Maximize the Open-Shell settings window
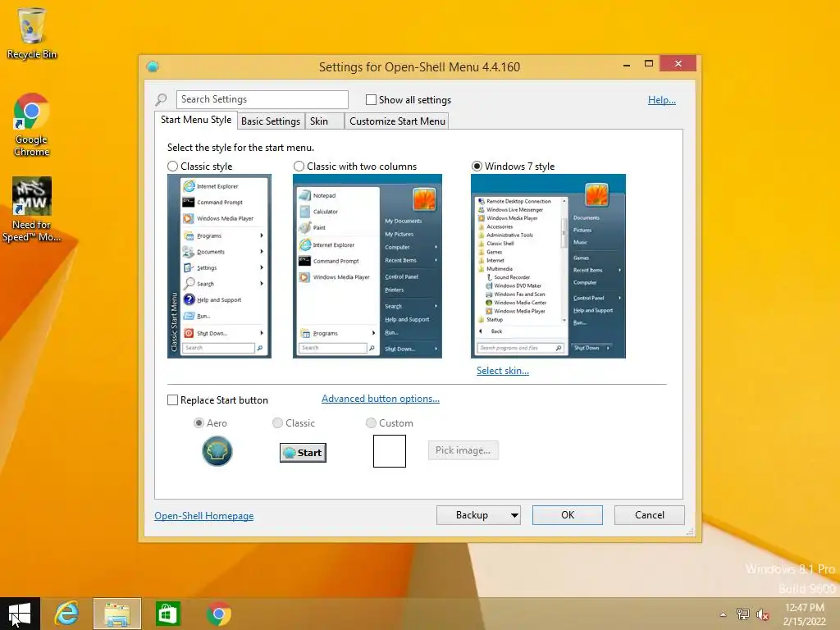840x630 pixels. tap(649, 64)
